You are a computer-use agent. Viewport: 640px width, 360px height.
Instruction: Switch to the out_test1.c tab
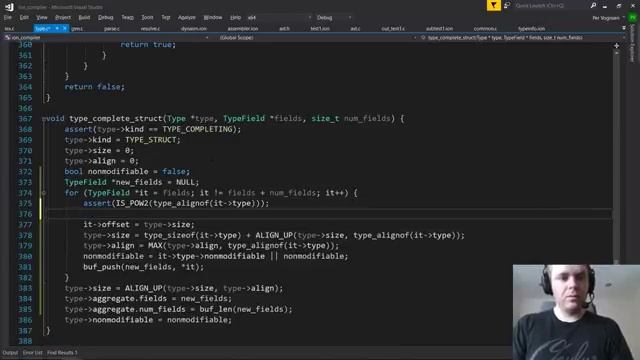tap(393, 29)
